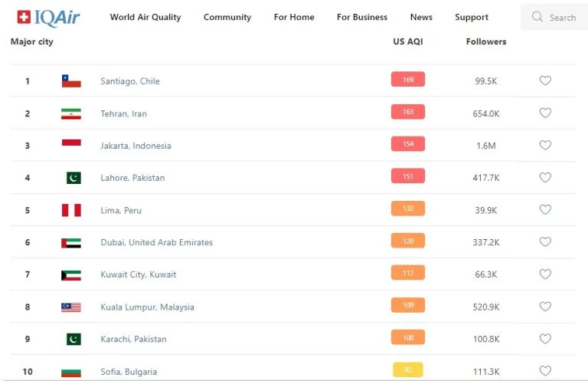Click the Malaysia flag icon
The height and width of the screenshot is (381, 588).
[x=71, y=307]
